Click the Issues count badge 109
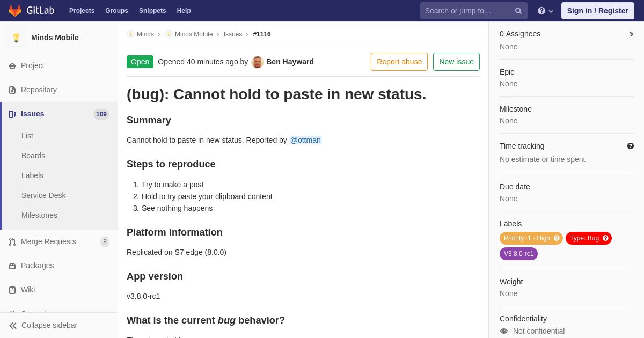The width and height of the screenshot is (644, 338). [x=101, y=114]
